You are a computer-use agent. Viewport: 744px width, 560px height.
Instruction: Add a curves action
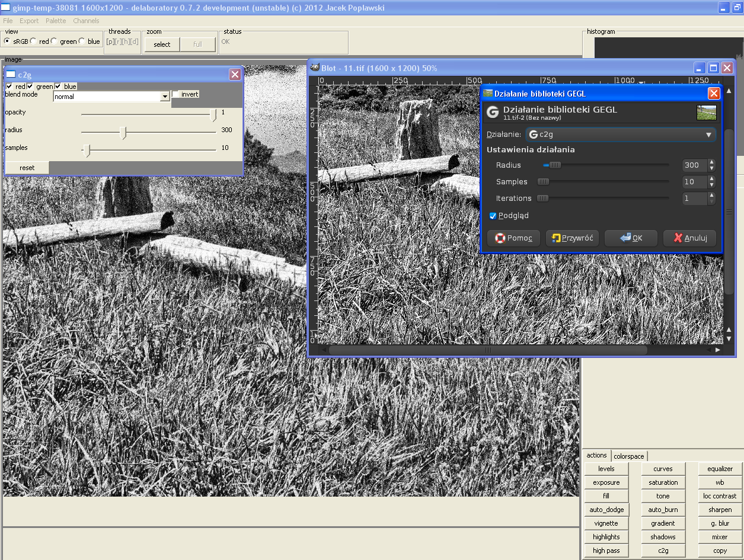tap(663, 469)
